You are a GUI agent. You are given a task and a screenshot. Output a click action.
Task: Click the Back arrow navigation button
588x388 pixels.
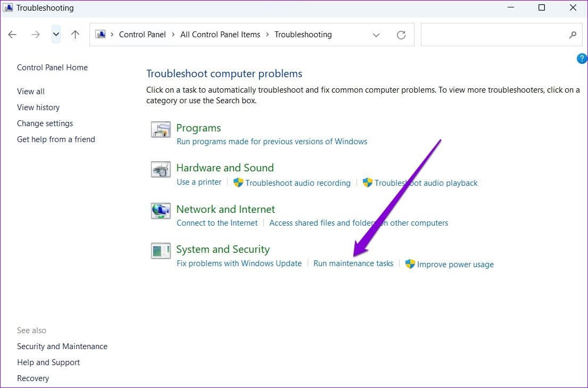pos(12,35)
